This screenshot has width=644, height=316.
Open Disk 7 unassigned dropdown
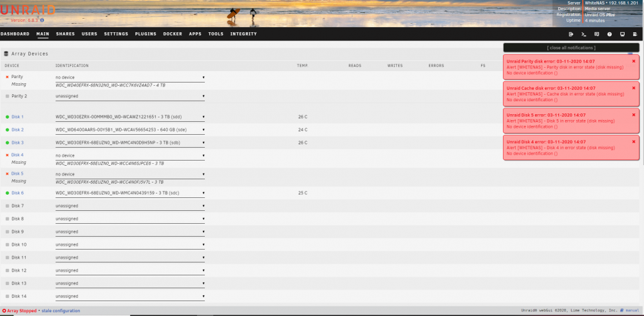coord(130,206)
